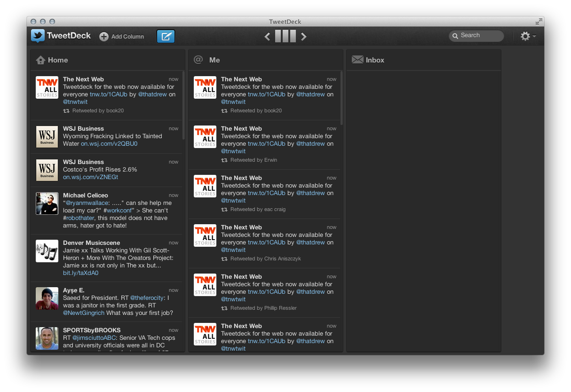Navigate right with the next-column arrow
This screenshot has height=392, width=571.
click(304, 36)
